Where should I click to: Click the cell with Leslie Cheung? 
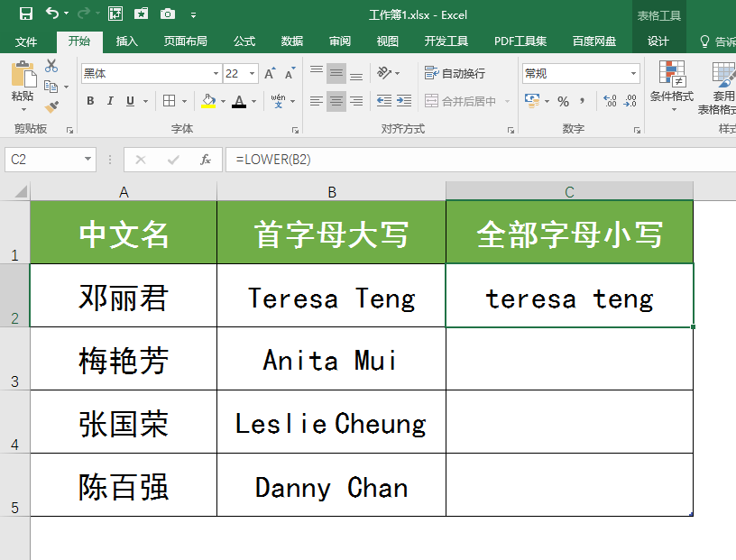331,422
